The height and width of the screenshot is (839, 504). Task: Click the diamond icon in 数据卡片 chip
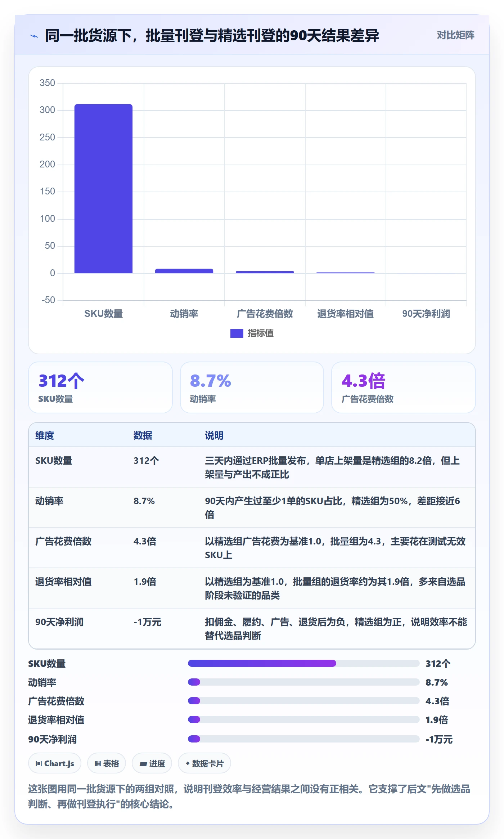click(x=188, y=763)
